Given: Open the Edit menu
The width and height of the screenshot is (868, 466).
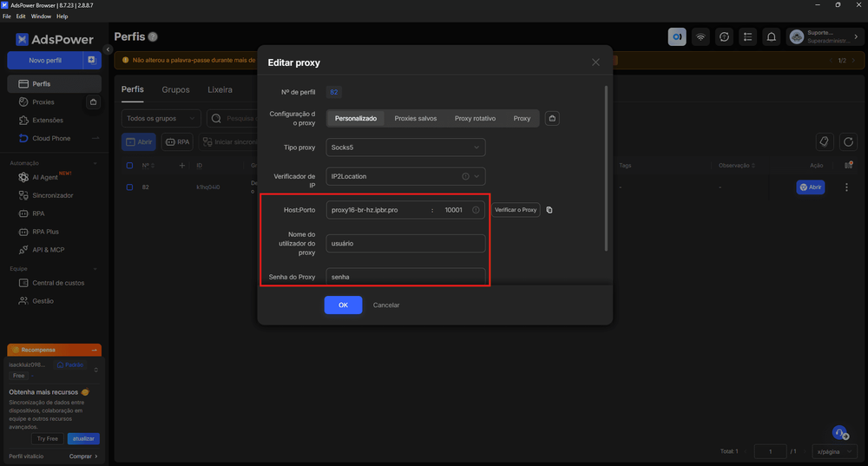Looking at the screenshot, I should [21, 16].
